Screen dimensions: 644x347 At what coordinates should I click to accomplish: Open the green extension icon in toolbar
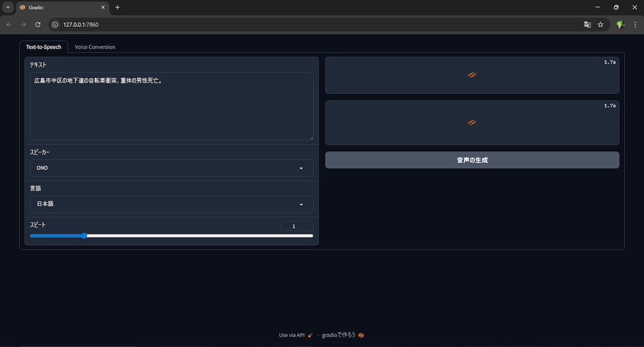pos(621,24)
